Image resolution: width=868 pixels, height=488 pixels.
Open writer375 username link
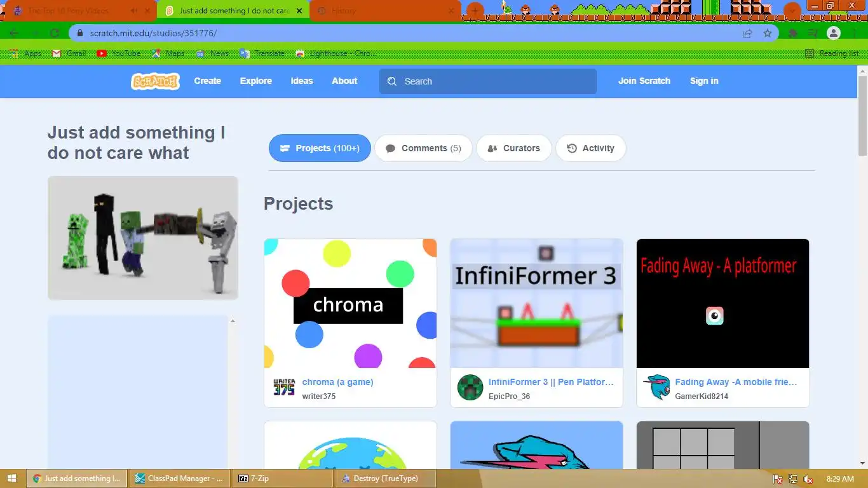[x=319, y=396]
